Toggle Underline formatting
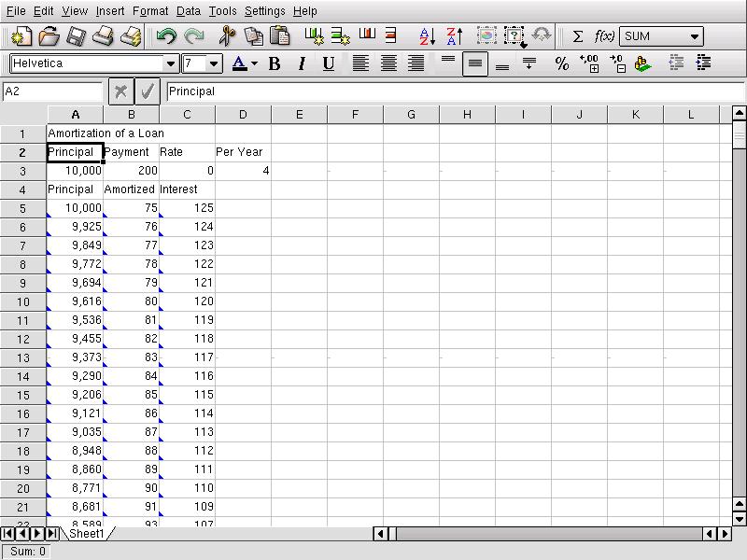This screenshot has height=560, width=747. pos(329,63)
